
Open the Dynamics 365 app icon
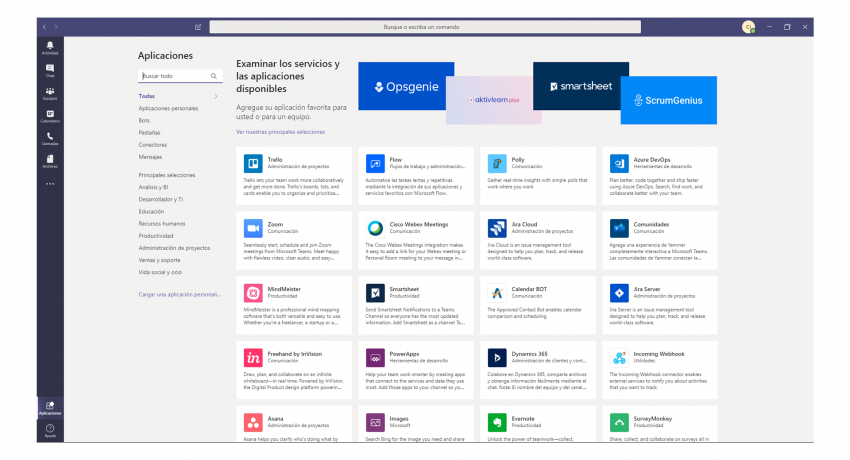pyautogui.click(x=497, y=358)
